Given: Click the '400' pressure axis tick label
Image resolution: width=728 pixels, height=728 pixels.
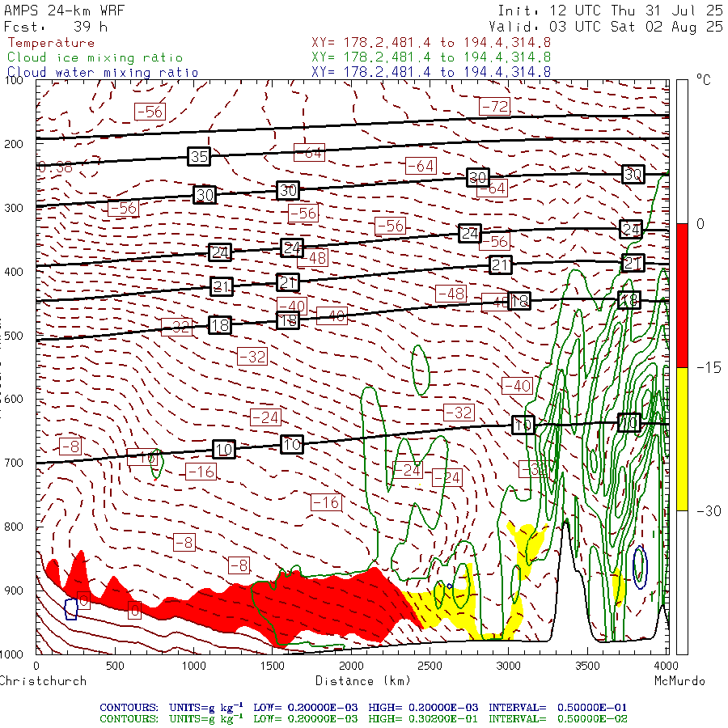Looking at the screenshot, I should click(14, 272).
